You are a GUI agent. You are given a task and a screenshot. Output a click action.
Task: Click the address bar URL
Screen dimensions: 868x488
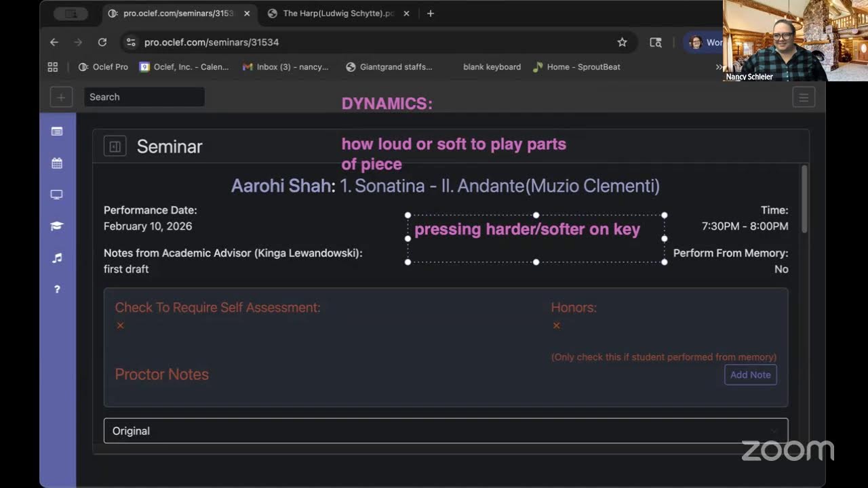[x=212, y=42]
